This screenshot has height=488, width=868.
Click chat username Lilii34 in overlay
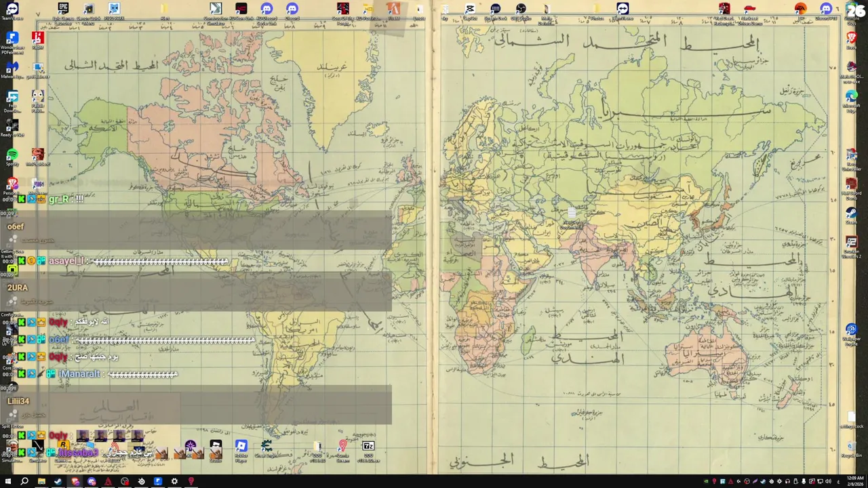pos(18,401)
